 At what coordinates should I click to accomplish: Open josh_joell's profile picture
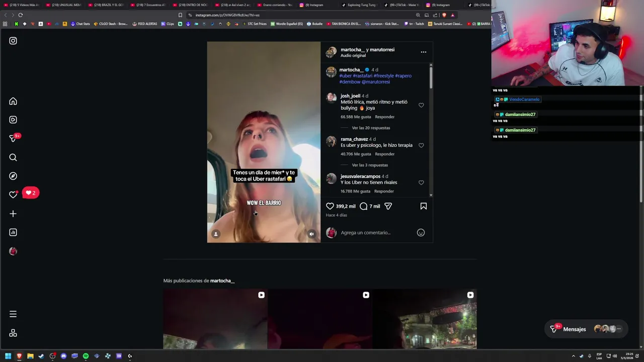331,98
